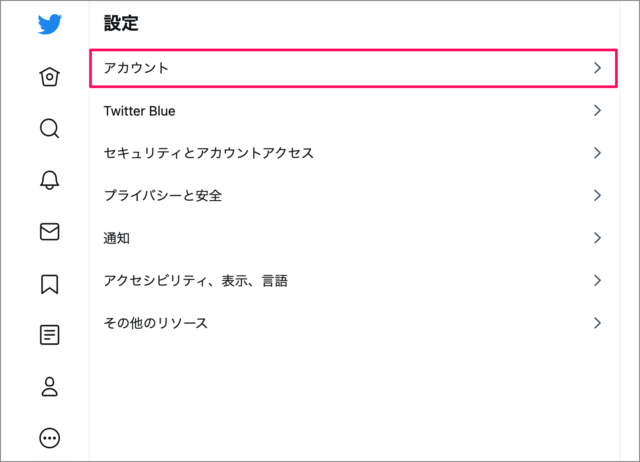Open セキュリティとアカウントアクセス settings
Image resolution: width=640 pixels, height=462 pixels.
click(209, 153)
